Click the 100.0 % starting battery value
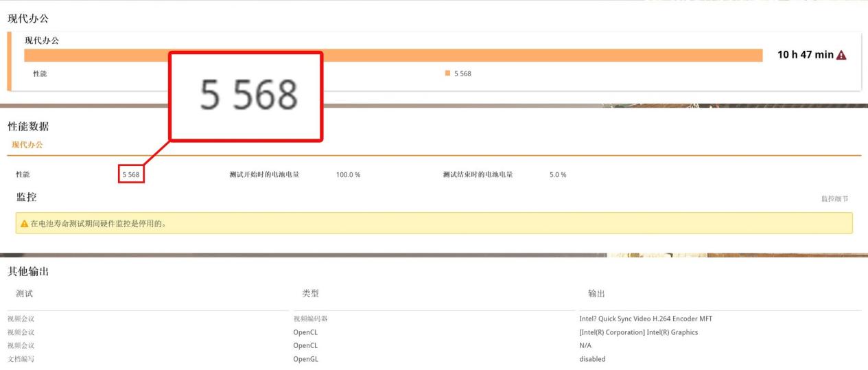This screenshot has height=370, width=868. point(348,175)
